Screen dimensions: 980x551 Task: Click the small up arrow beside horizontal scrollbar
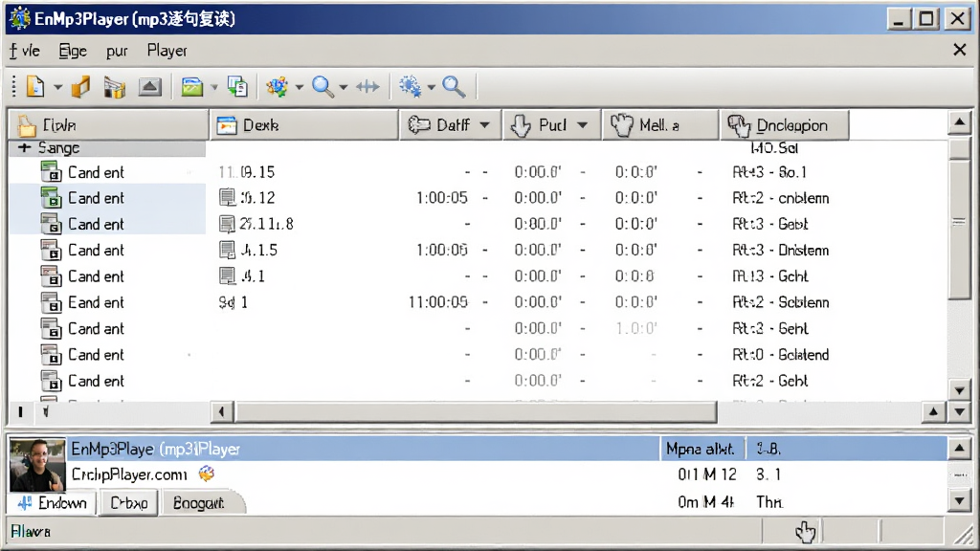(x=933, y=411)
